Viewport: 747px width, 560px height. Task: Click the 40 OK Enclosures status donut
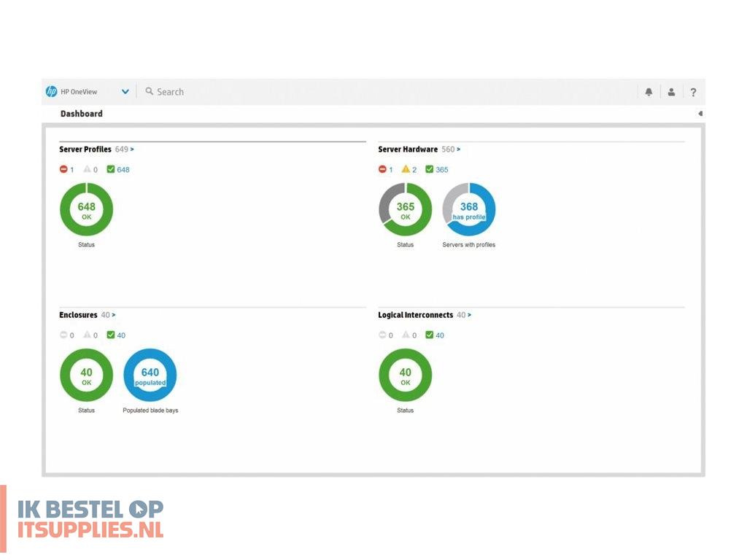coord(86,376)
